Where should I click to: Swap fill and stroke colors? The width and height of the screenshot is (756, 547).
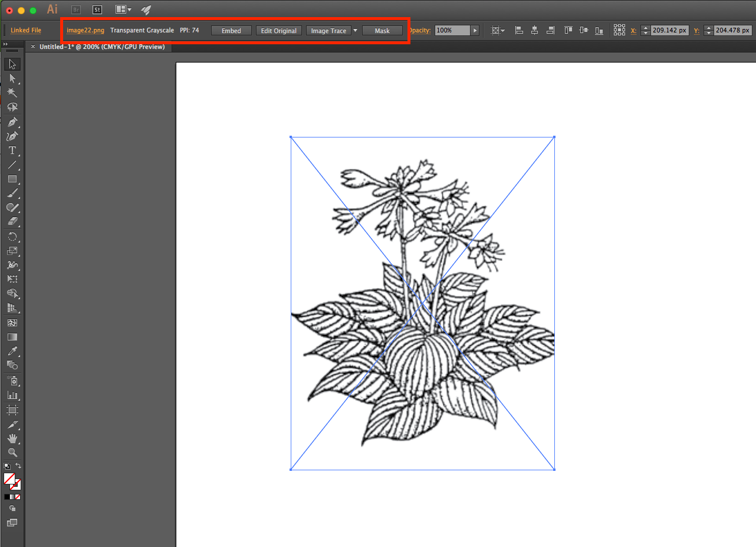click(18, 466)
